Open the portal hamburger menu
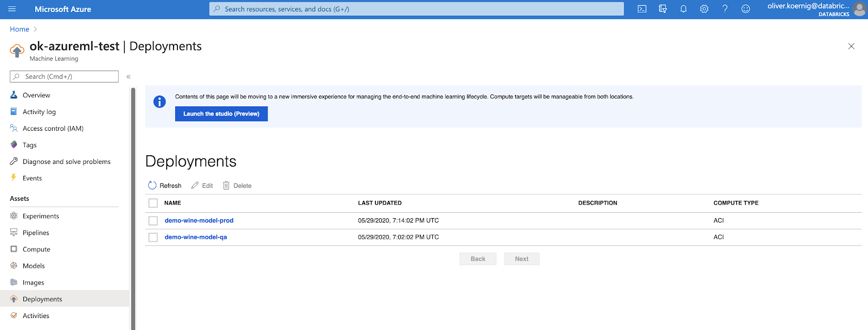 [x=12, y=9]
